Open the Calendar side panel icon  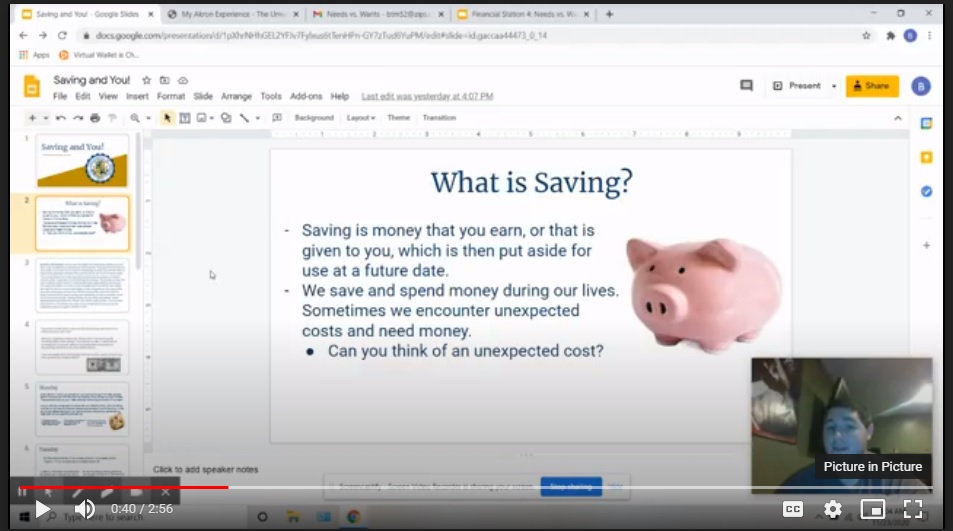(926, 123)
